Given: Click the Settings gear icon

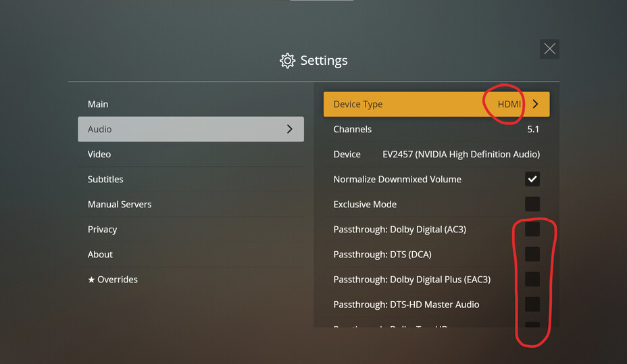Looking at the screenshot, I should click(287, 61).
